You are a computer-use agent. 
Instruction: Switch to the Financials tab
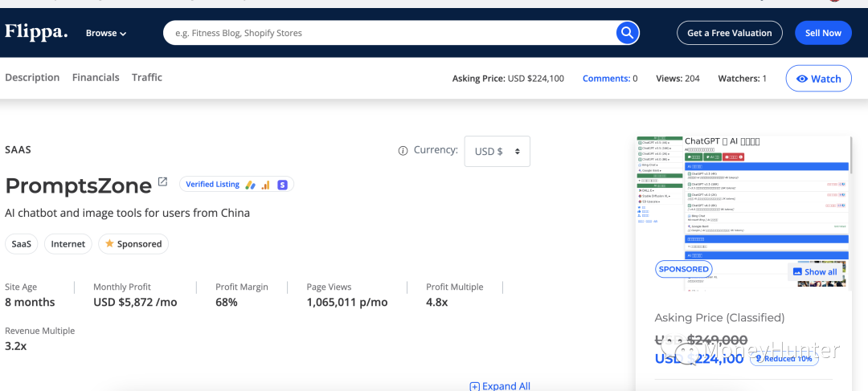pos(96,78)
